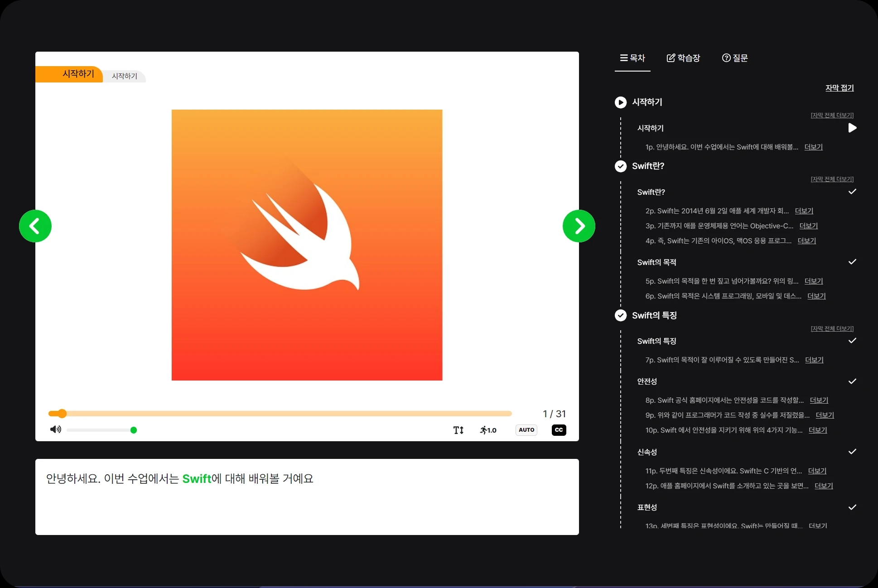The image size is (878, 588).
Task: Select the 안전성 lesson title
Action: (x=647, y=381)
